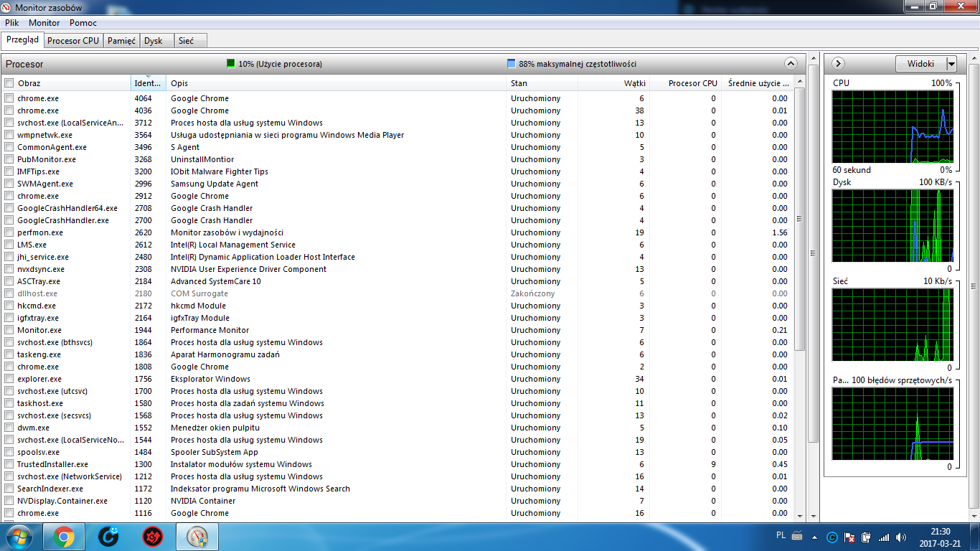Click the graphs pane vertical scrollbar
Image resolution: width=980 pixels, height=551 pixels.
coord(974,287)
